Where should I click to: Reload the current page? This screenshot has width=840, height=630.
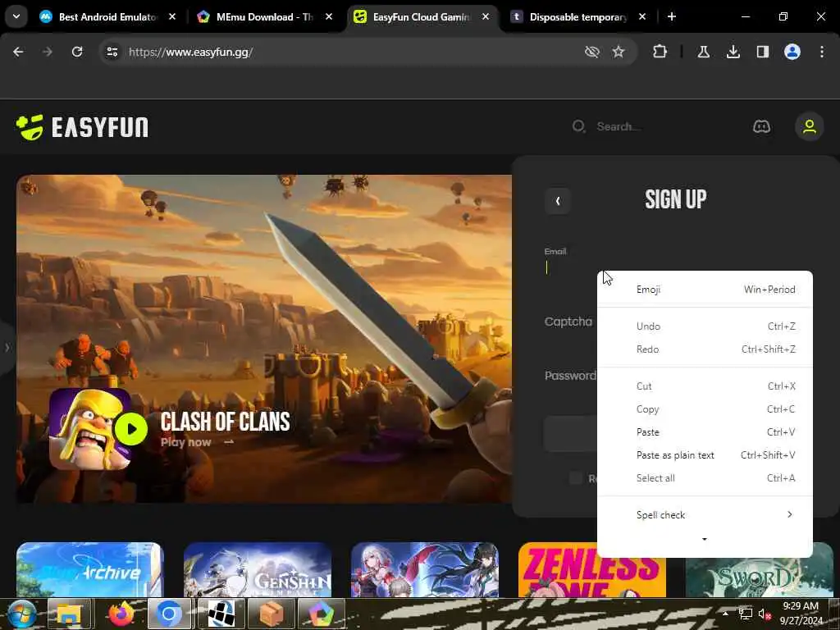[x=77, y=52]
